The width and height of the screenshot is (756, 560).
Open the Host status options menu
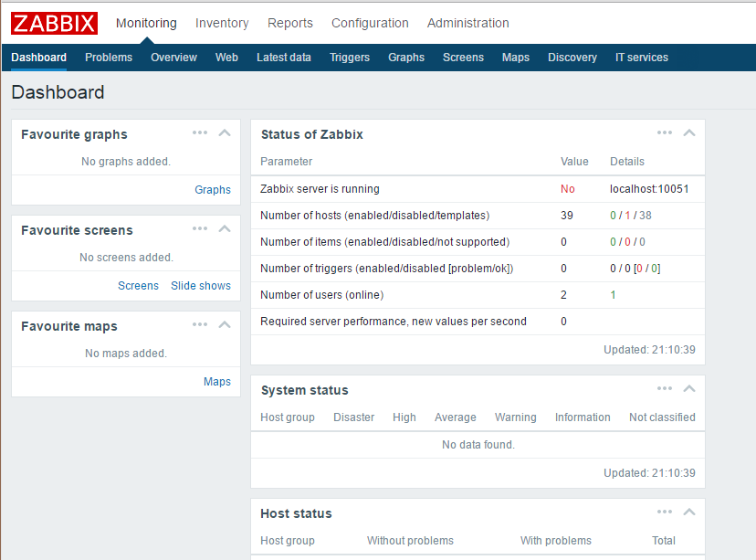coord(665,512)
